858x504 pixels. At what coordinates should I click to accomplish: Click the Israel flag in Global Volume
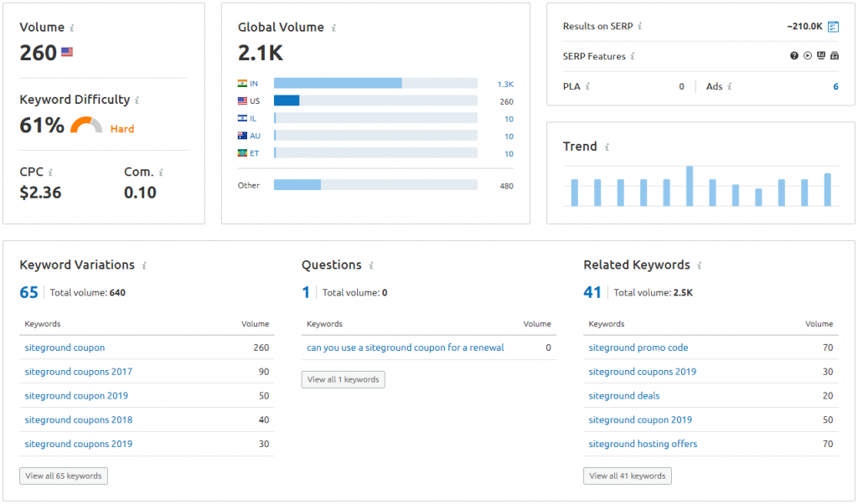point(242,118)
